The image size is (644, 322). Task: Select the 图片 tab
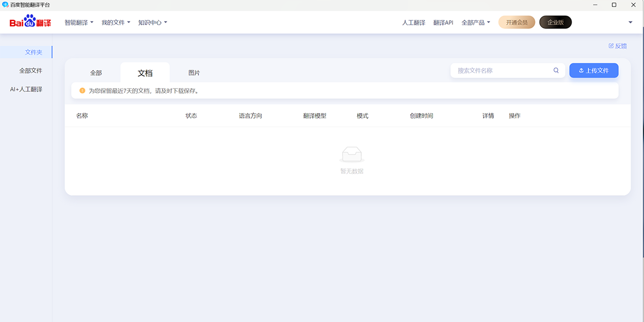[194, 73]
